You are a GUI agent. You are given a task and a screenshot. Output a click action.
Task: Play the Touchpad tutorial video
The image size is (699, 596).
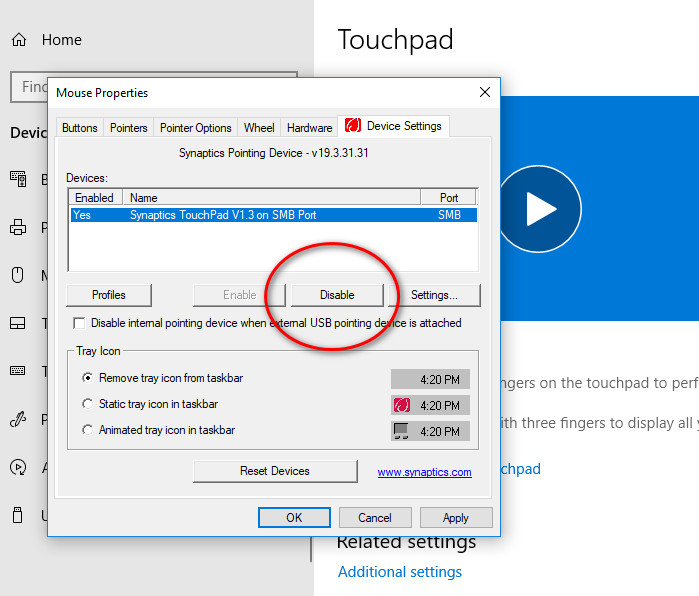tap(539, 209)
